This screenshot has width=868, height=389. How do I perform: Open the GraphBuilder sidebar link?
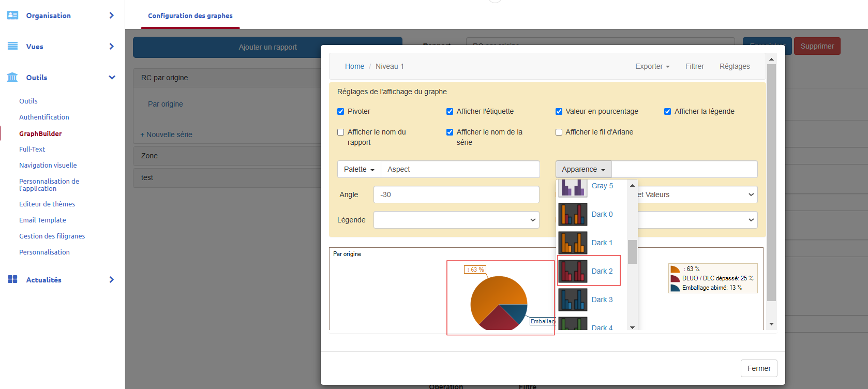pyautogui.click(x=40, y=133)
